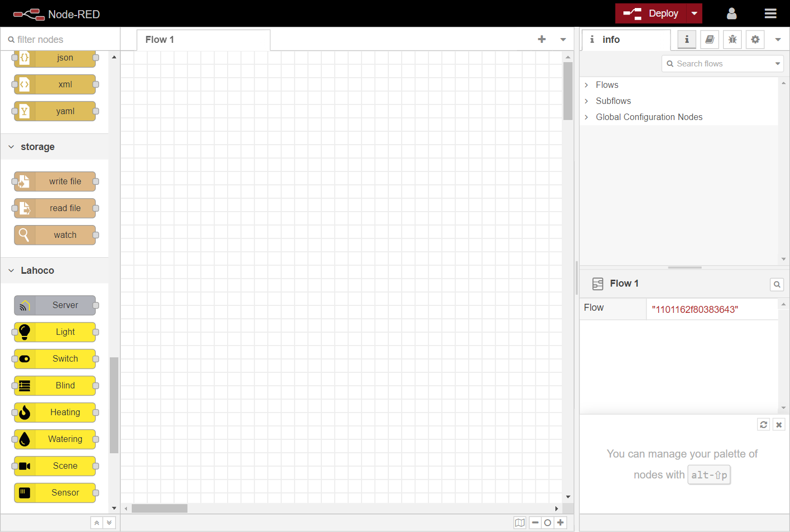This screenshot has height=532, width=790.
Task: Refresh the palette tip
Action: 764,424
